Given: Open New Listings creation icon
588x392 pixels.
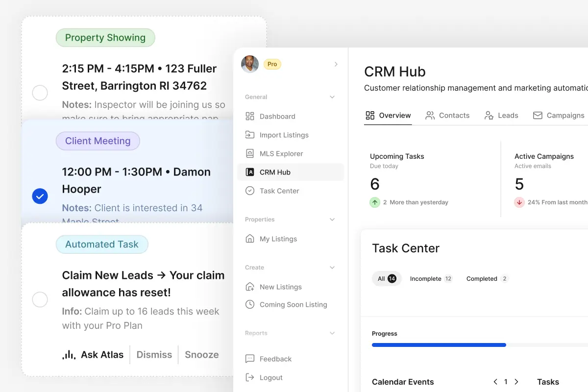Looking at the screenshot, I should [x=250, y=287].
